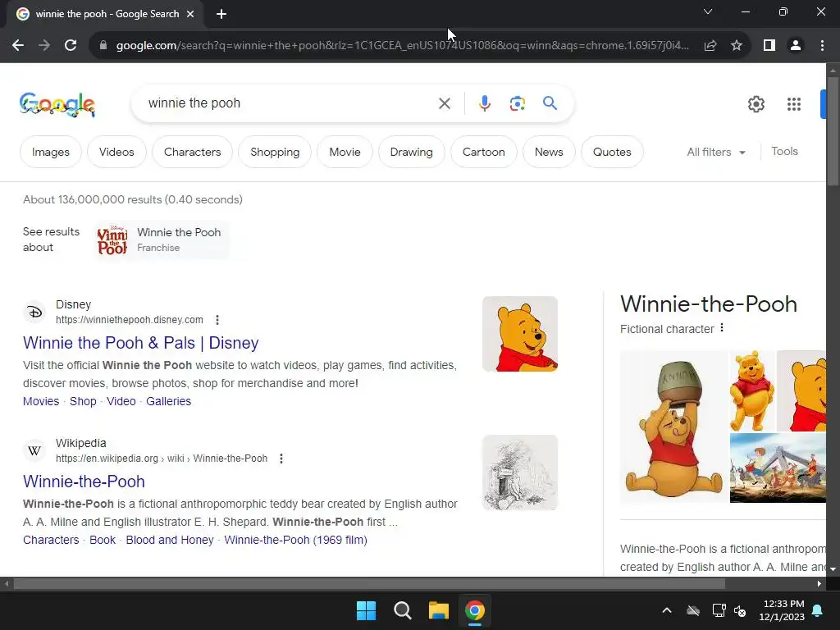The width and height of the screenshot is (840, 630).
Task: Search by image with Lens icon
Action: tap(518, 103)
